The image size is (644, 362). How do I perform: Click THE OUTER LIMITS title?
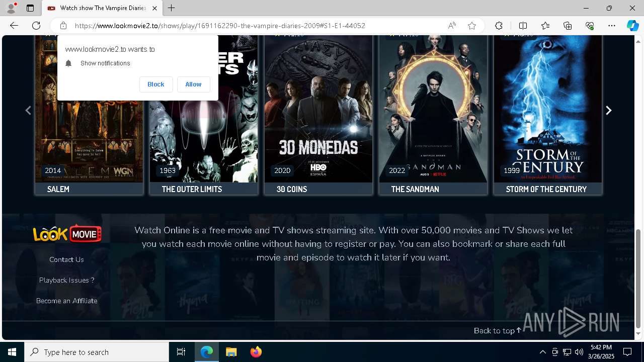coord(192,189)
